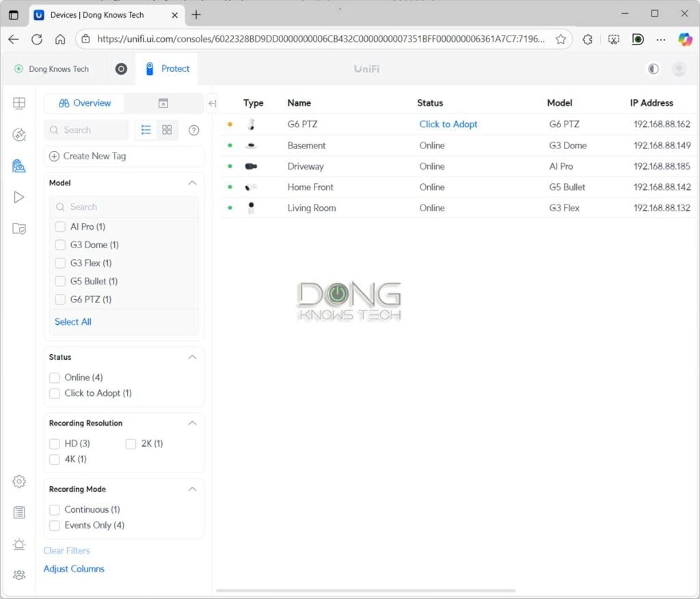Open the alarm siren icon in left sidebar
700x599 pixels.
tap(19, 544)
